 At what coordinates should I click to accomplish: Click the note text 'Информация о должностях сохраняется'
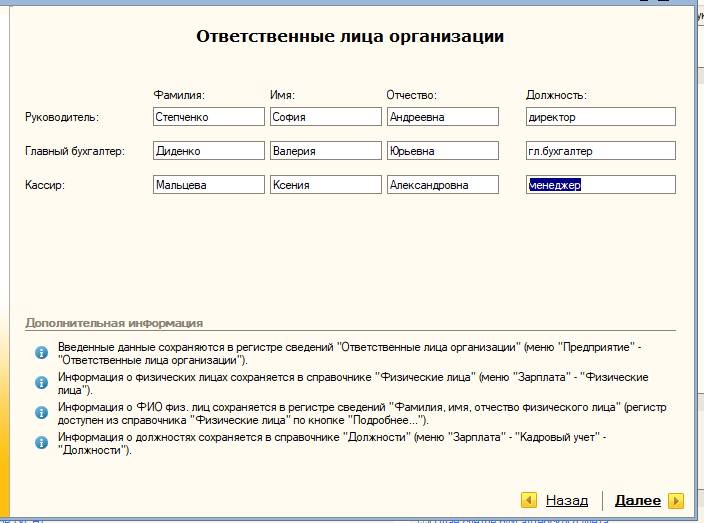pyautogui.click(x=332, y=443)
